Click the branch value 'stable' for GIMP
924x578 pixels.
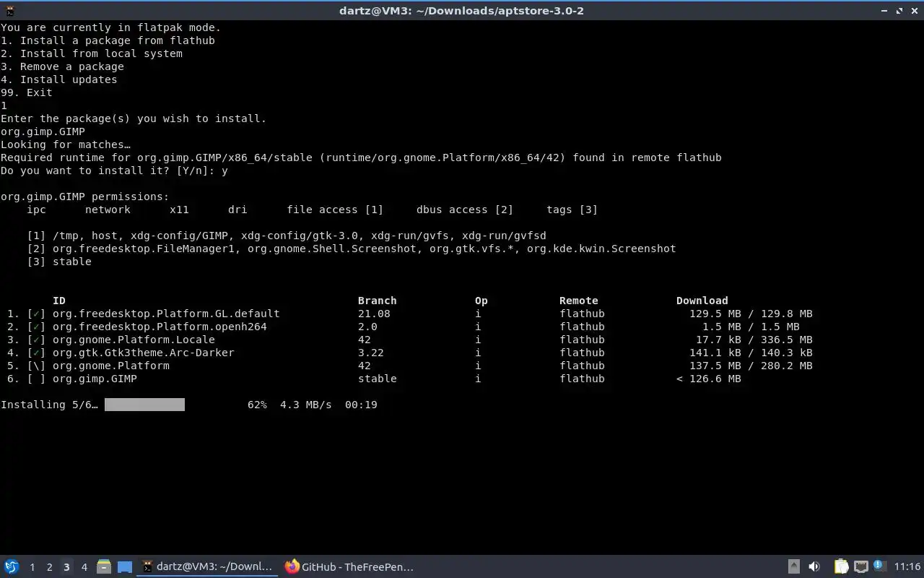pyautogui.click(x=378, y=379)
